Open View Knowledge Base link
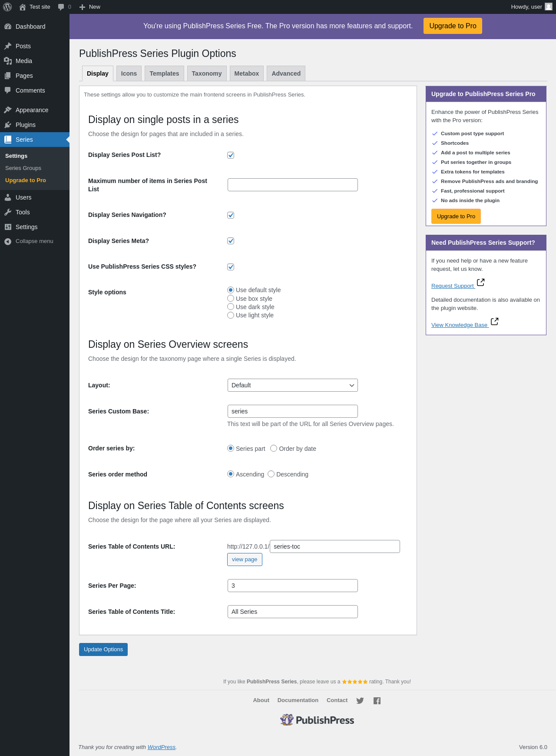This screenshot has height=756, width=556. pyautogui.click(x=460, y=325)
